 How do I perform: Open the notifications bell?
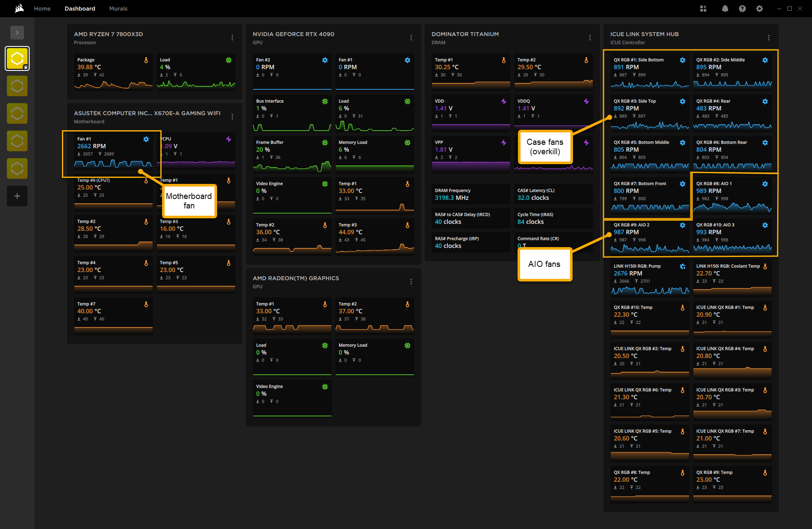(x=725, y=9)
